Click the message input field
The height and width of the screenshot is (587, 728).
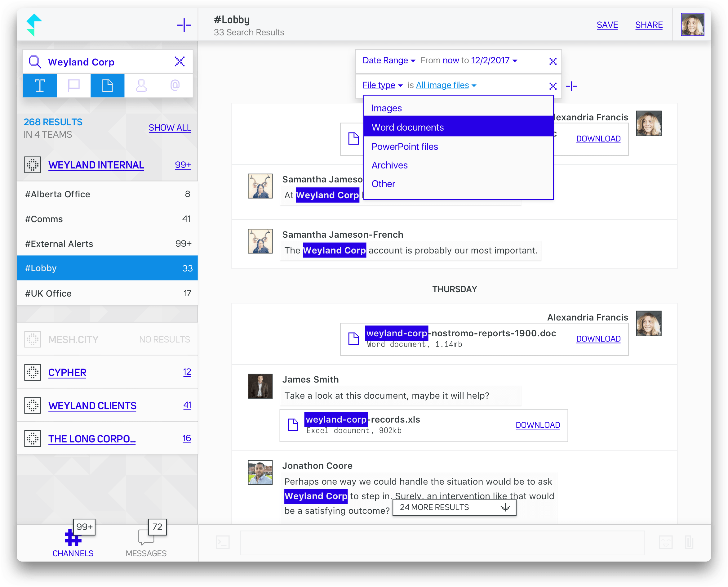point(442,542)
